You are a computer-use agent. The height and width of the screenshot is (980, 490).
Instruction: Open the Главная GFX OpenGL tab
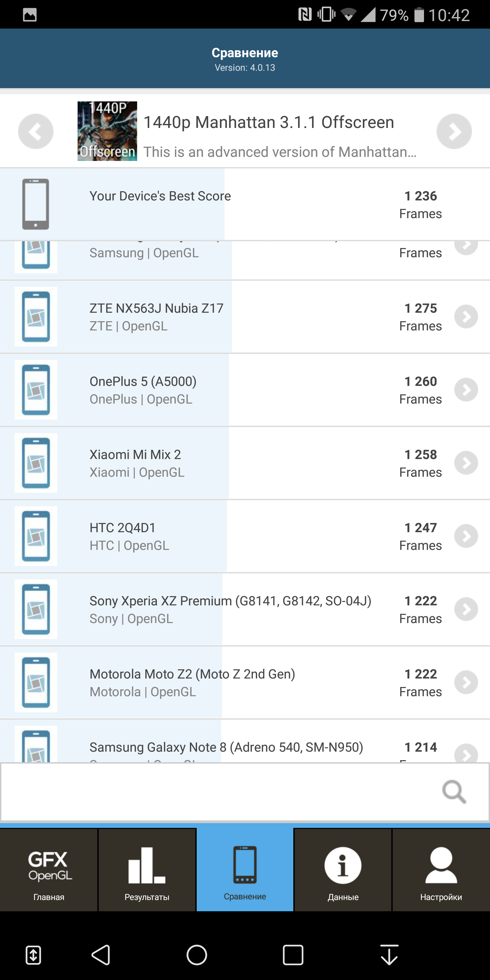tap(49, 870)
